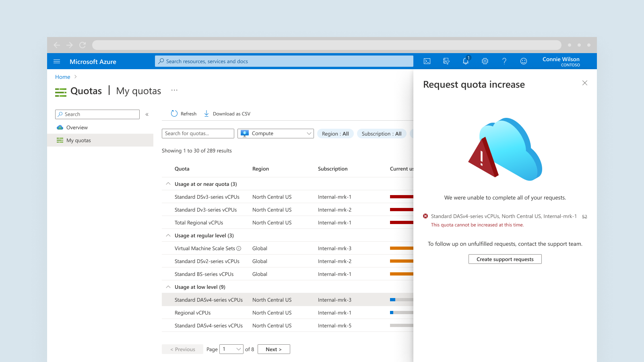Click the usage bar for Standard DSv3-series vCPUs
Image resolution: width=644 pixels, height=362 pixels.
tap(401, 197)
